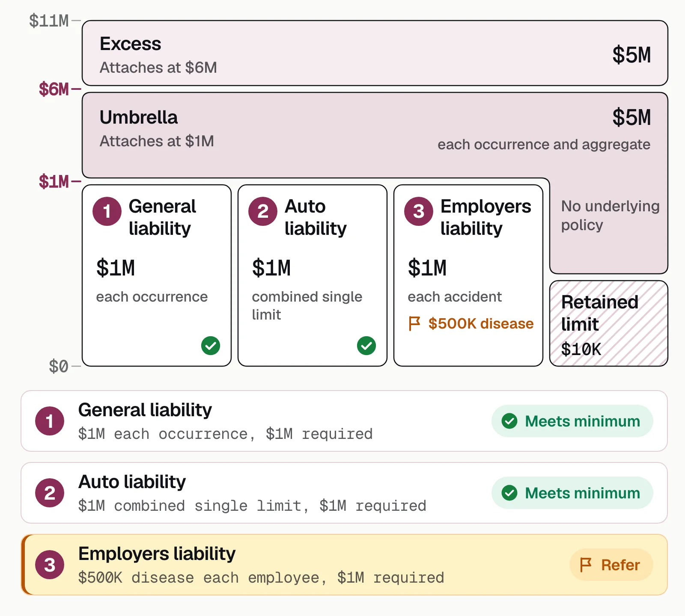
Task: Click the $1M axis label
Action: (54, 182)
